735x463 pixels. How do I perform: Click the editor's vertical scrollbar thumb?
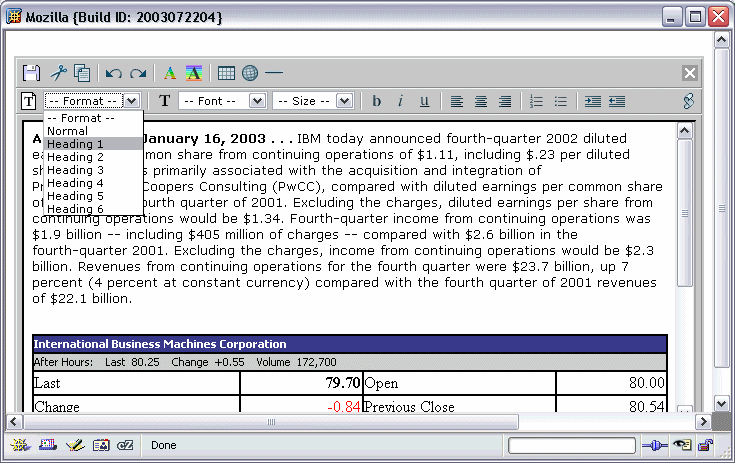tap(685, 213)
